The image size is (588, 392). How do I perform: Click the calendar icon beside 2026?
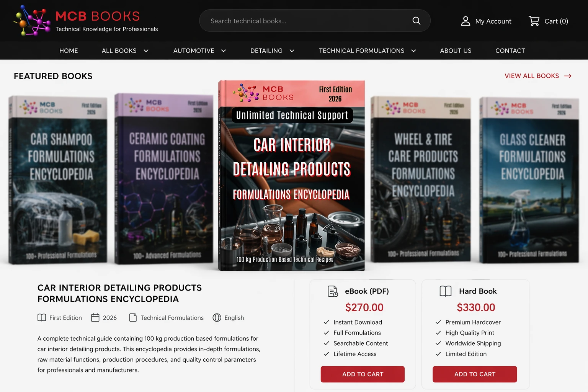(95, 318)
